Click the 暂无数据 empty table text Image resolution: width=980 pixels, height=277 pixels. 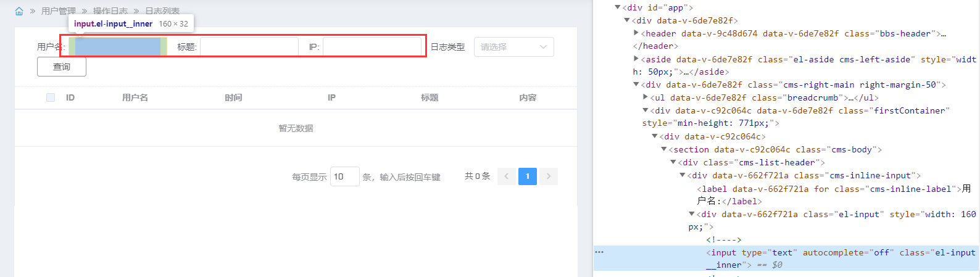coord(296,128)
